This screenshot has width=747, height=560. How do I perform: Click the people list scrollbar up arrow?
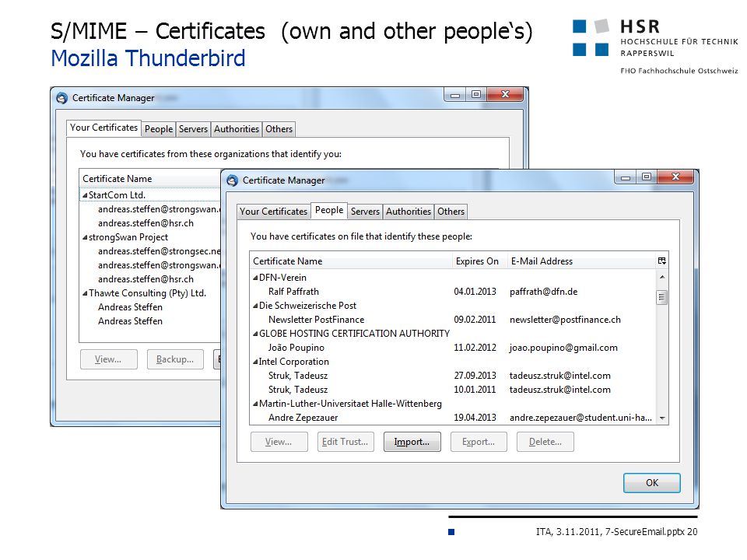click(661, 277)
